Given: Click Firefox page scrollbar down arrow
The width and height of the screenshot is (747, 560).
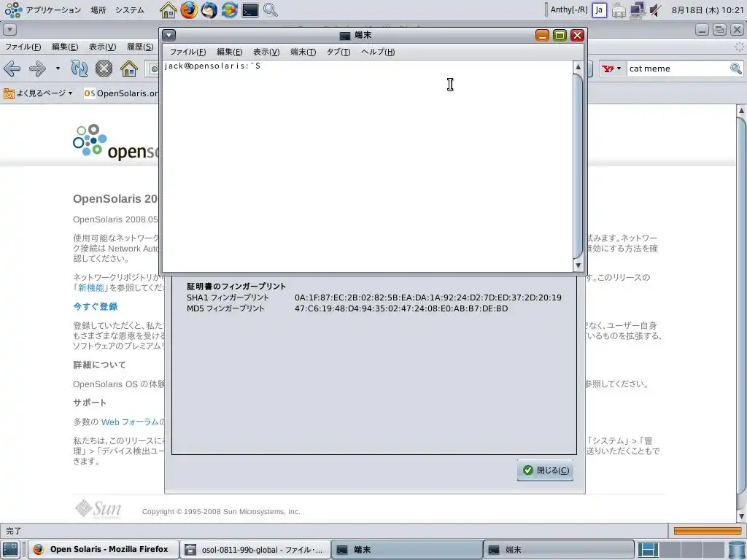Looking at the screenshot, I should click(x=741, y=516).
